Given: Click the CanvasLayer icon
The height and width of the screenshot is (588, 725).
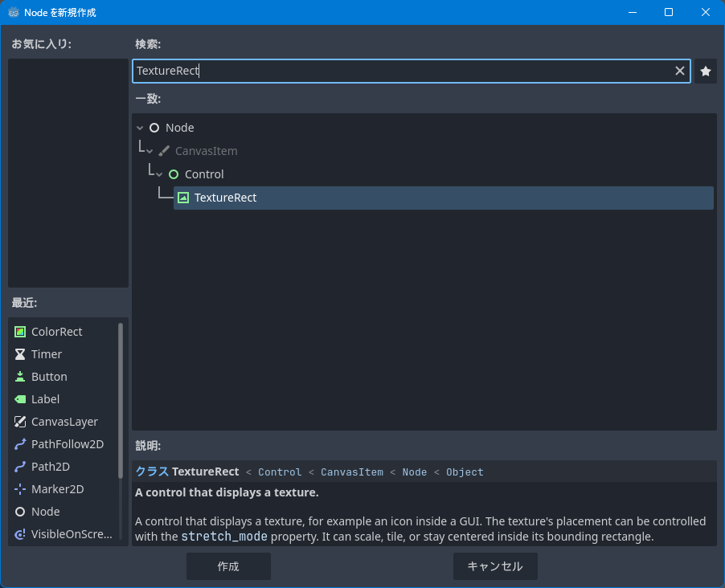Looking at the screenshot, I should (20, 422).
